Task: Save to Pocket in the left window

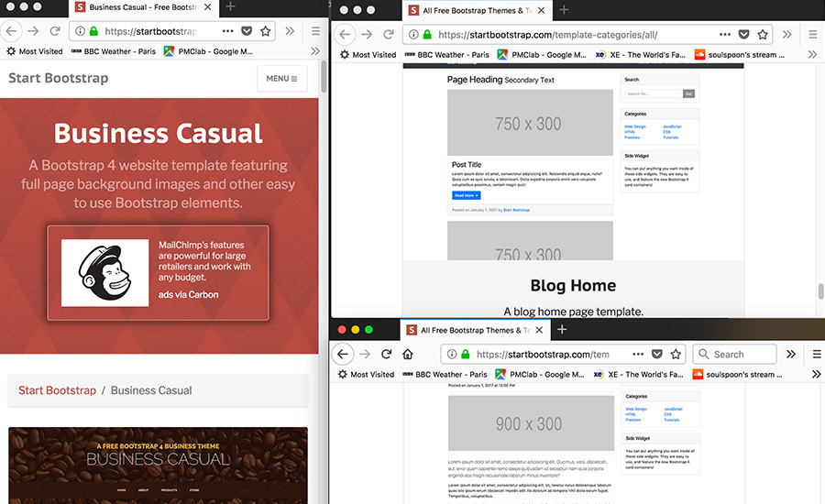Action: 247,31
